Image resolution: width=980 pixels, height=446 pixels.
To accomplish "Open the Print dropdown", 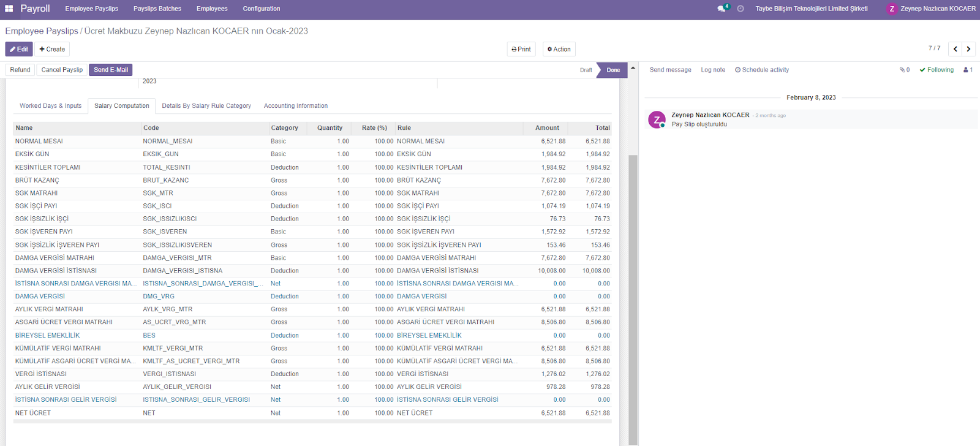I will (521, 49).
